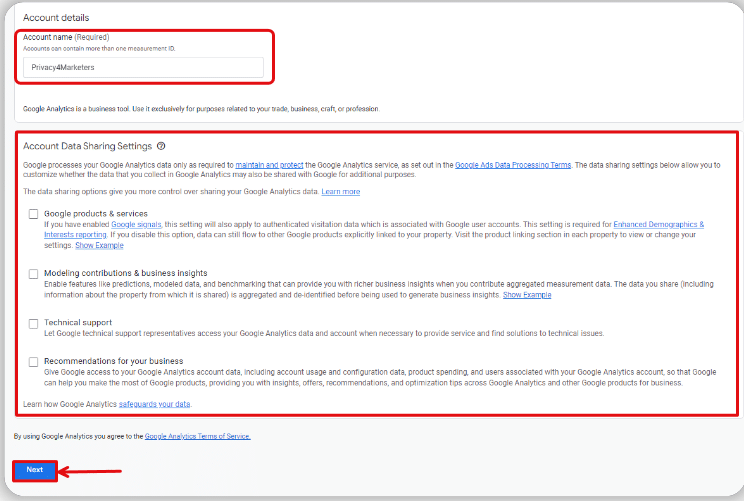Follow the Learn more link
This screenshot has height=501, width=744.
[341, 192]
